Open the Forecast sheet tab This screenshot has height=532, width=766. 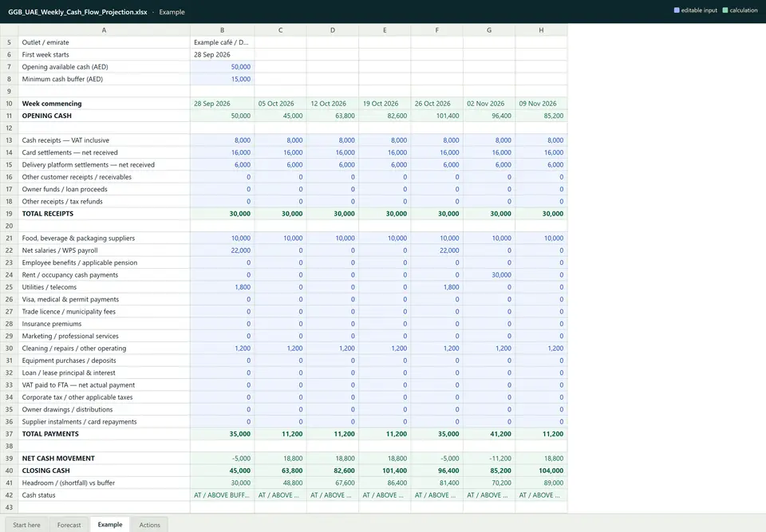coord(69,525)
